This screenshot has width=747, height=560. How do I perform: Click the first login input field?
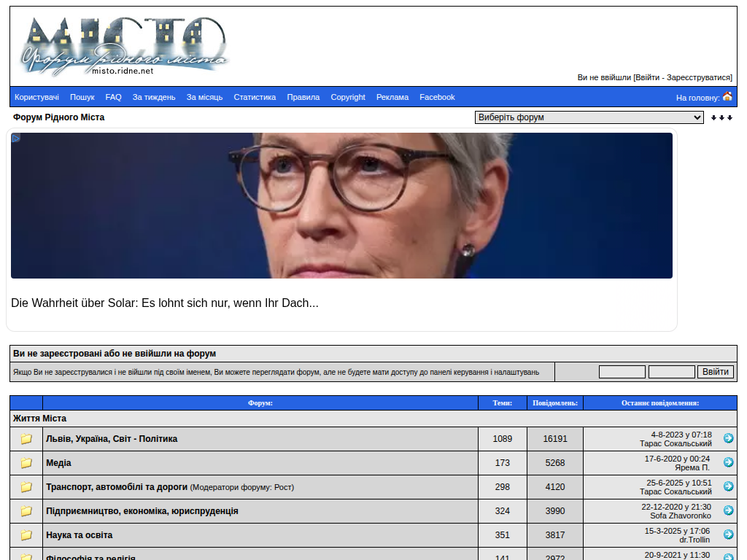pos(622,372)
